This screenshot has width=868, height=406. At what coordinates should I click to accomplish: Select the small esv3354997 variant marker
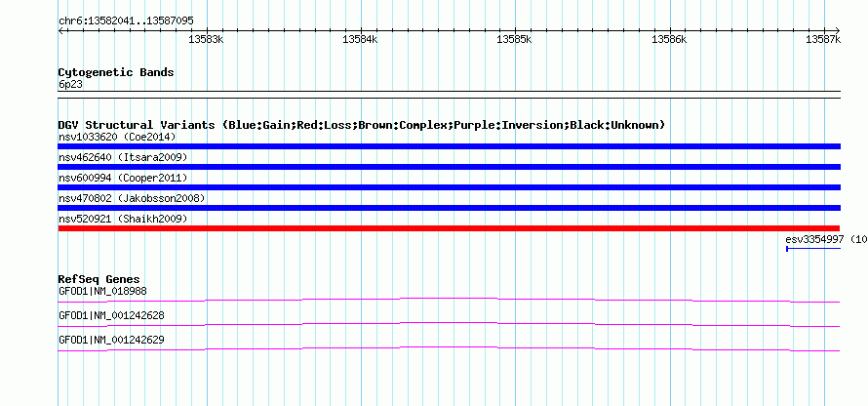tap(813, 249)
